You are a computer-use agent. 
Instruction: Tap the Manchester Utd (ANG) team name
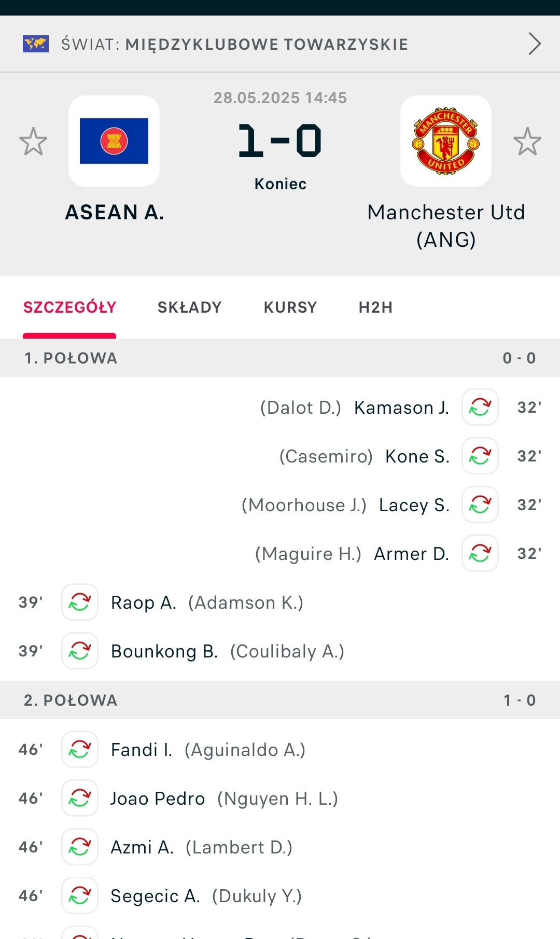tap(446, 226)
